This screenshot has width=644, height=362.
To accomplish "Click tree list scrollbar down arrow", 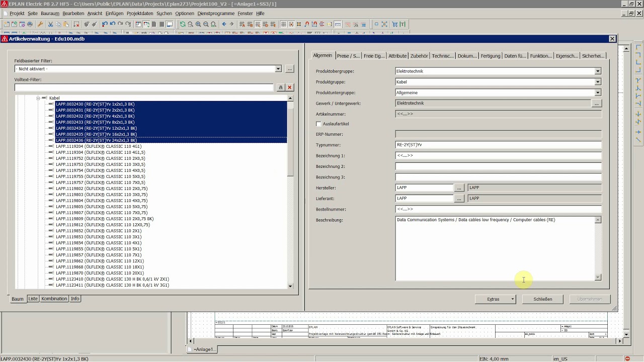I will click(x=290, y=286).
